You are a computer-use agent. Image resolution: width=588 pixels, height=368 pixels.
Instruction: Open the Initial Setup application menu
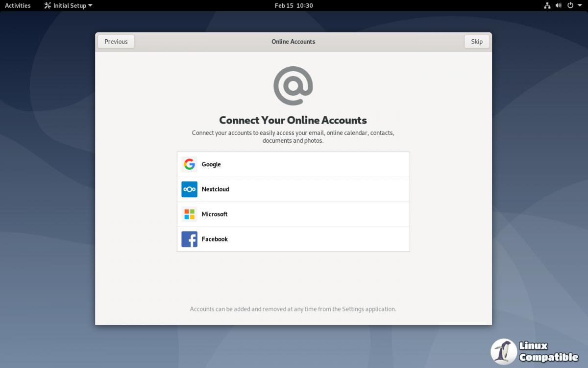pyautogui.click(x=68, y=5)
